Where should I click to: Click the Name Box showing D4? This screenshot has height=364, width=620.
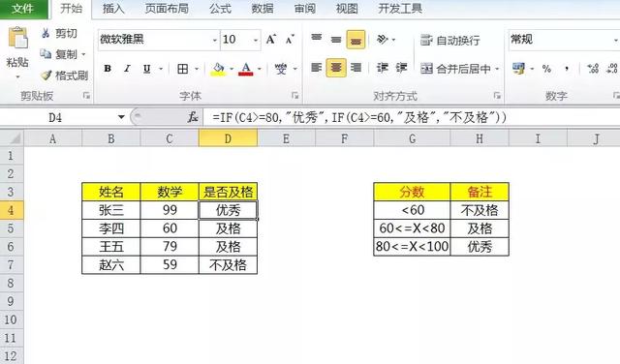click(x=55, y=117)
